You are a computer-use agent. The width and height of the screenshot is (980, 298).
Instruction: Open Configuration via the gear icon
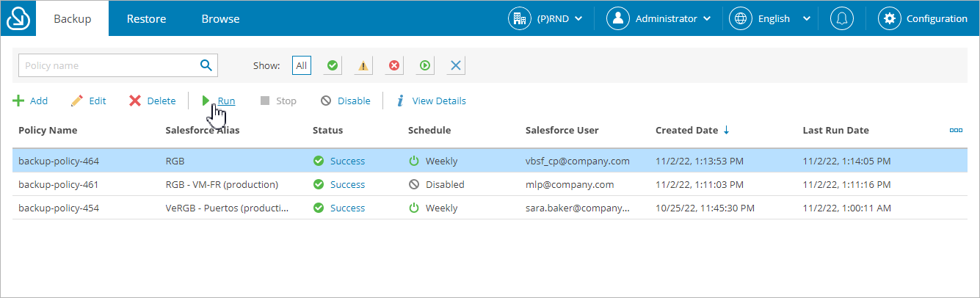pos(890,18)
